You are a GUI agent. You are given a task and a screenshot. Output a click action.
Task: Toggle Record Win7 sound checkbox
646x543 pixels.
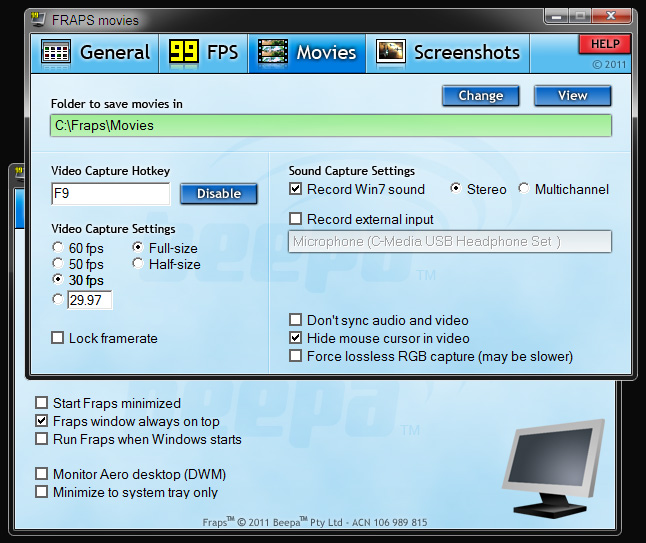[x=295, y=189]
